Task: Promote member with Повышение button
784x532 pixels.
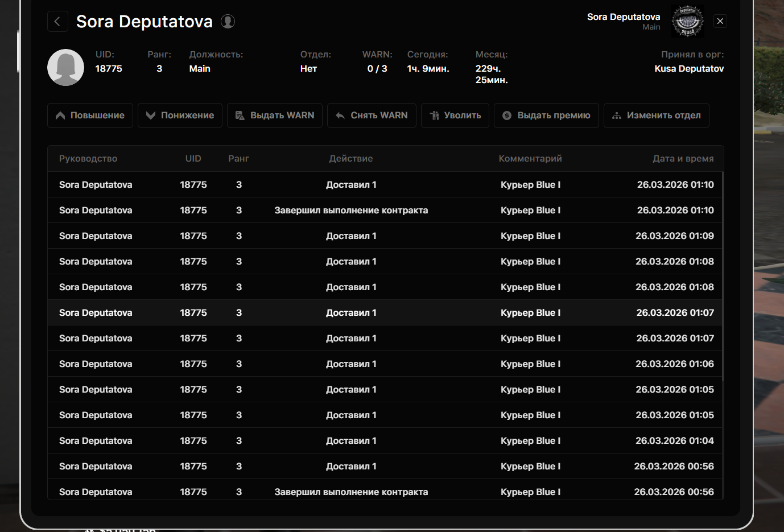Action: pyautogui.click(x=90, y=116)
